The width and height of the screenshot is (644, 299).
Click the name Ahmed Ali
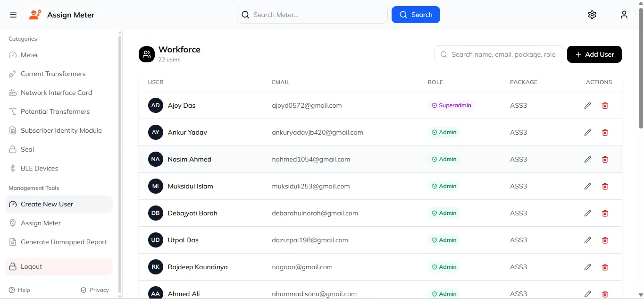pyautogui.click(x=184, y=294)
